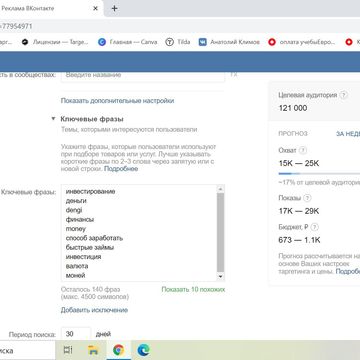Open Анатолий Климов VK bookmark
This screenshot has height=360, width=360.
(x=229, y=42)
